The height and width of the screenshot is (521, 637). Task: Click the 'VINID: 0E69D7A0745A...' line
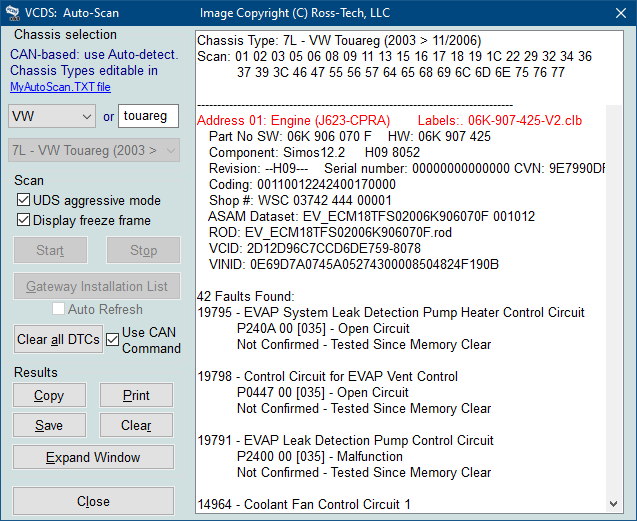tap(354, 265)
